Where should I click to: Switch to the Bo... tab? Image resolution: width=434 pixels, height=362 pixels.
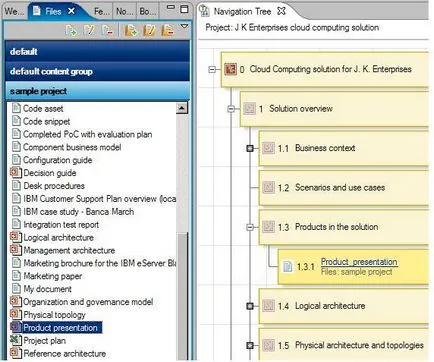(x=147, y=11)
